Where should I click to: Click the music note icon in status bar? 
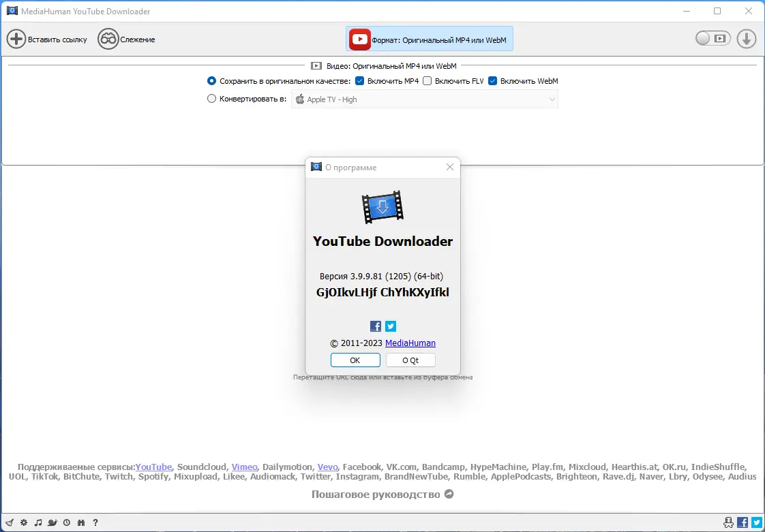pos(38,522)
